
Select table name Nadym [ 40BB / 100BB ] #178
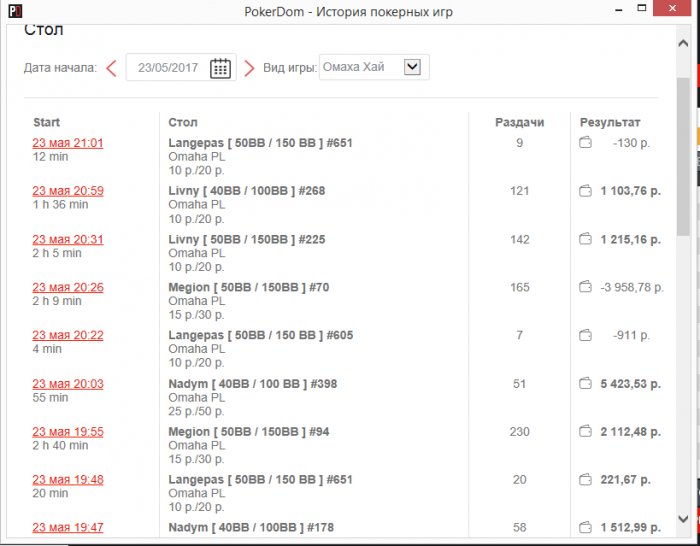pyautogui.click(x=251, y=528)
